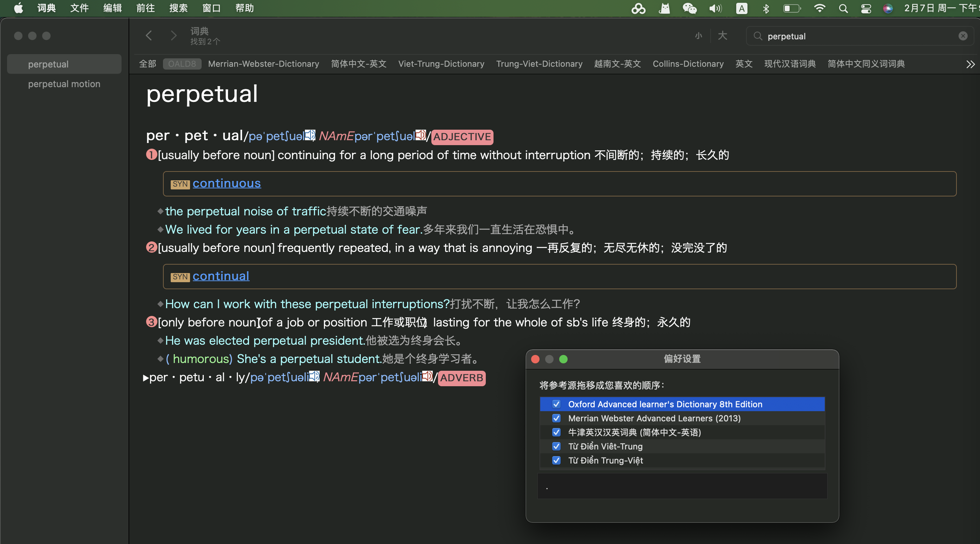Decrease font size with 小 button
The width and height of the screenshot is (980, 544).
click(x=699, y=36)
